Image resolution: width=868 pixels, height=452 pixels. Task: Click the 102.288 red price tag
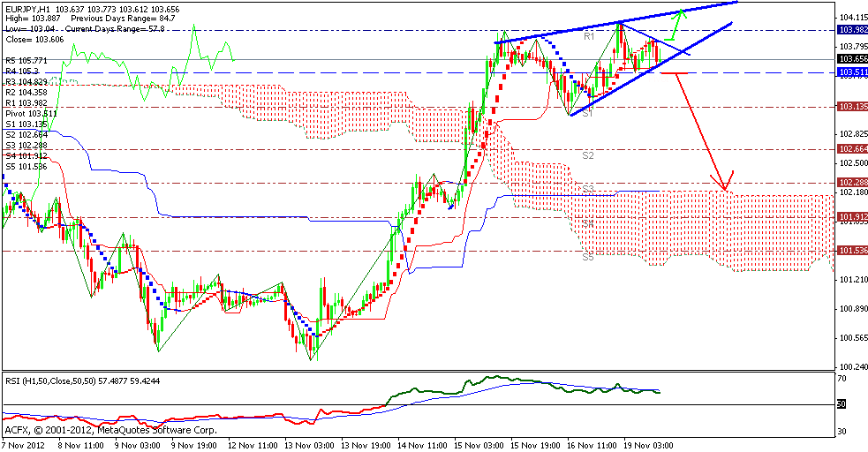[850, 182]
